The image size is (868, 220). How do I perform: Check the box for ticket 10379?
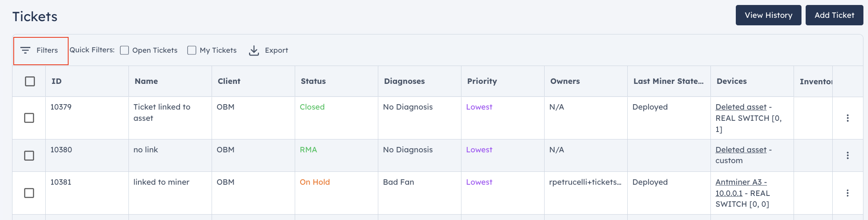29,118
